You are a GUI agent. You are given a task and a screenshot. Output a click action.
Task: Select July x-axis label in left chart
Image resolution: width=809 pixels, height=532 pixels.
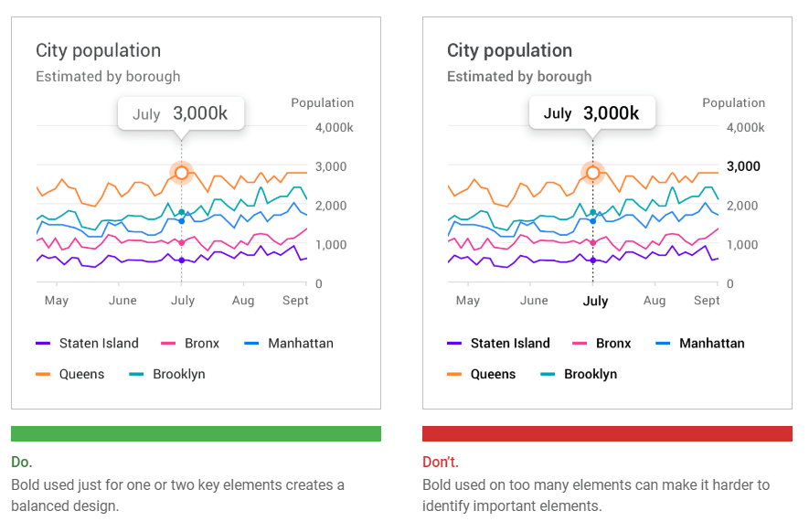tap(183, 300)
